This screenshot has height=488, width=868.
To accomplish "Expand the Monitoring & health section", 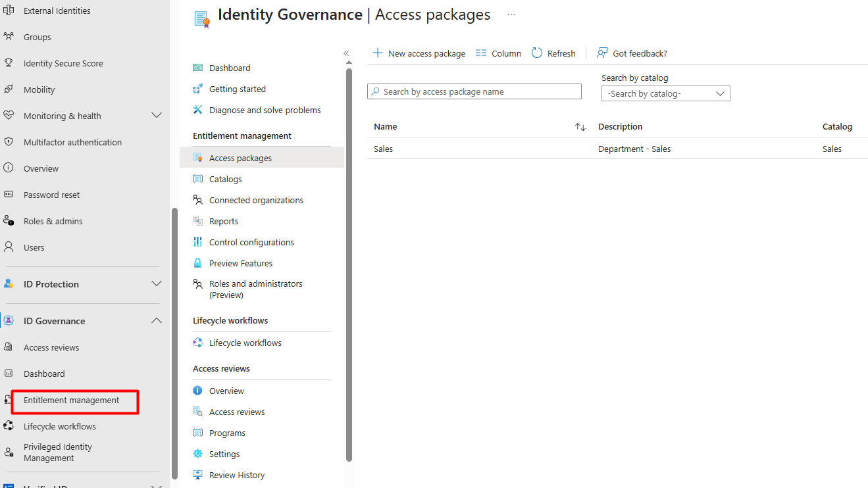I will [x=157, y=116].
